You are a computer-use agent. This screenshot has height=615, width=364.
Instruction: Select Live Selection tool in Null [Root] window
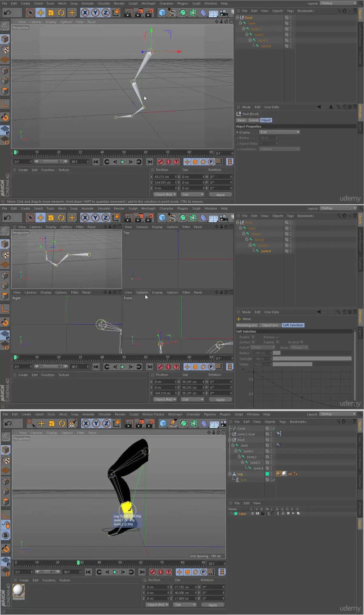(30, 12)
